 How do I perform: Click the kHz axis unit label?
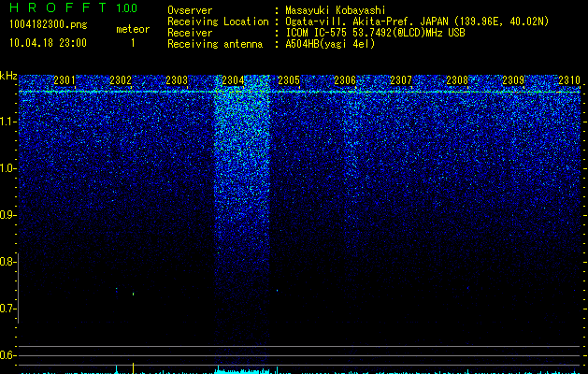coord(8,76)
